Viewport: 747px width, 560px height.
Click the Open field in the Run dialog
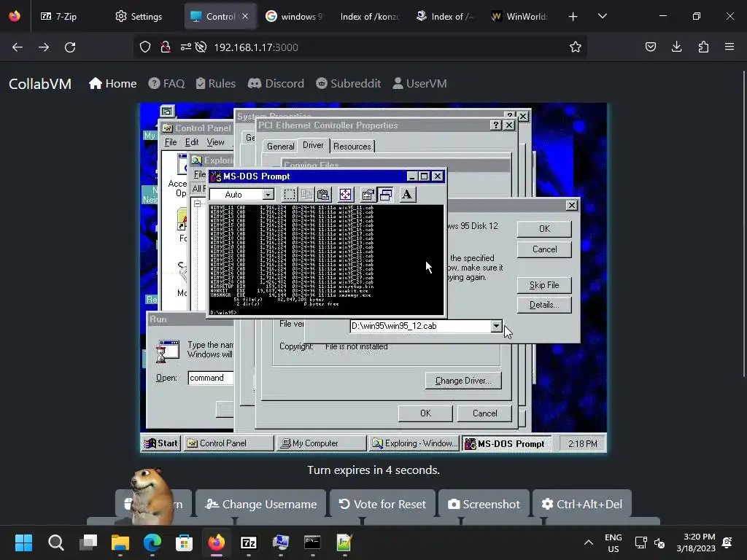click(x=211, y=378)
